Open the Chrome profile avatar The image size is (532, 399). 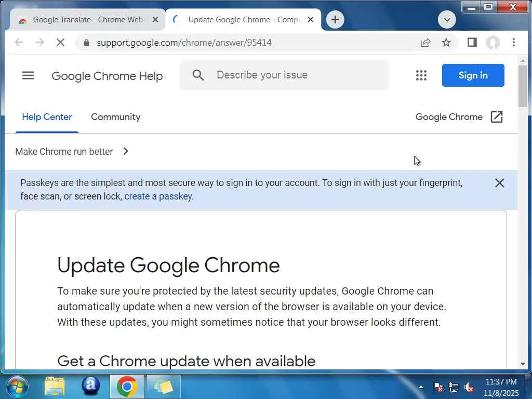tap(493, 43)
